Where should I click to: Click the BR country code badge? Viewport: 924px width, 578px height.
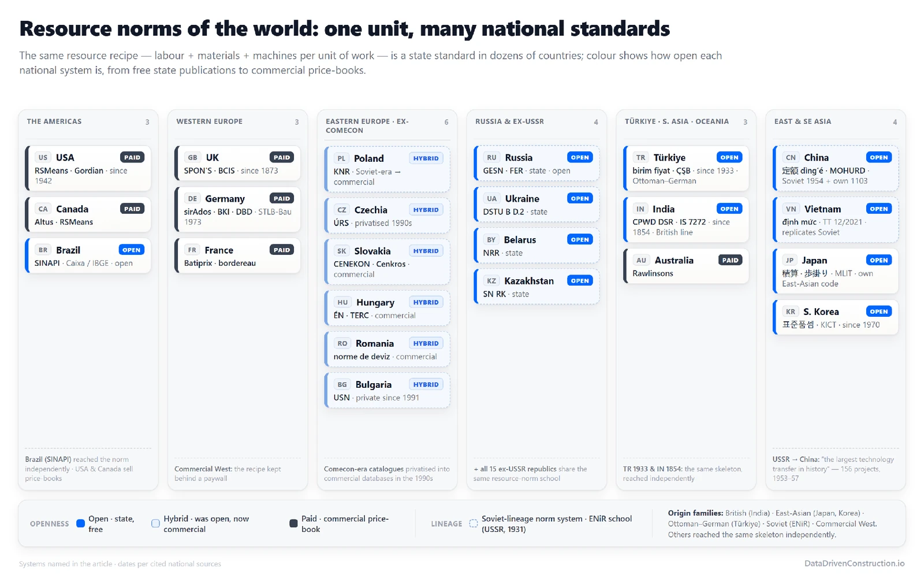43,250
